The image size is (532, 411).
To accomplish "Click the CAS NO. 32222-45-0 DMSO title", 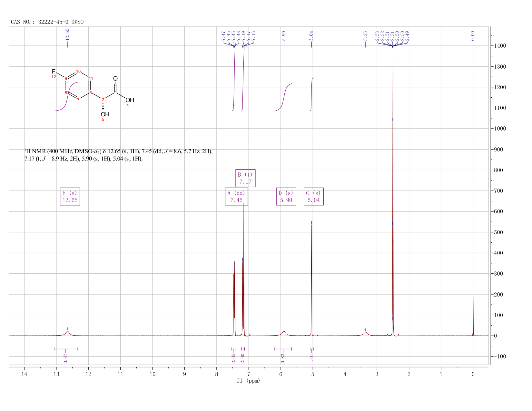I will (x=47, y=22).
